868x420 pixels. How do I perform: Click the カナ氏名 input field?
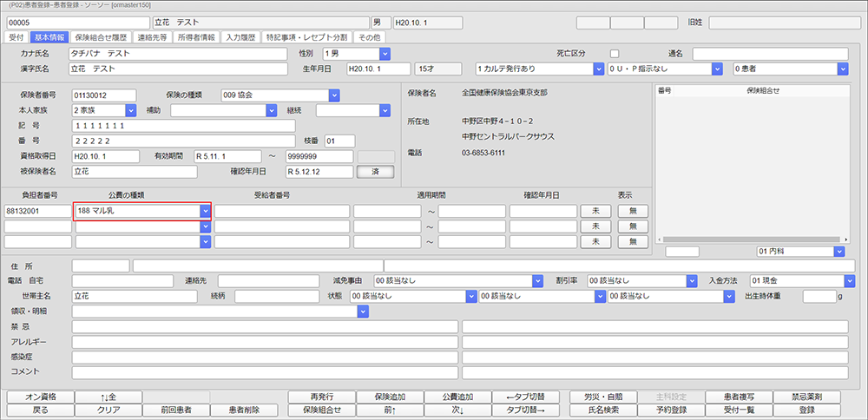coord(177,54)
